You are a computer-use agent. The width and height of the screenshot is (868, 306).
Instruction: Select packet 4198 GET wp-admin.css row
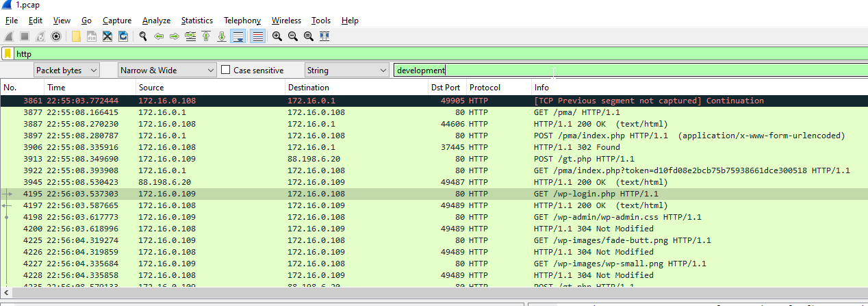coord(434,217)
